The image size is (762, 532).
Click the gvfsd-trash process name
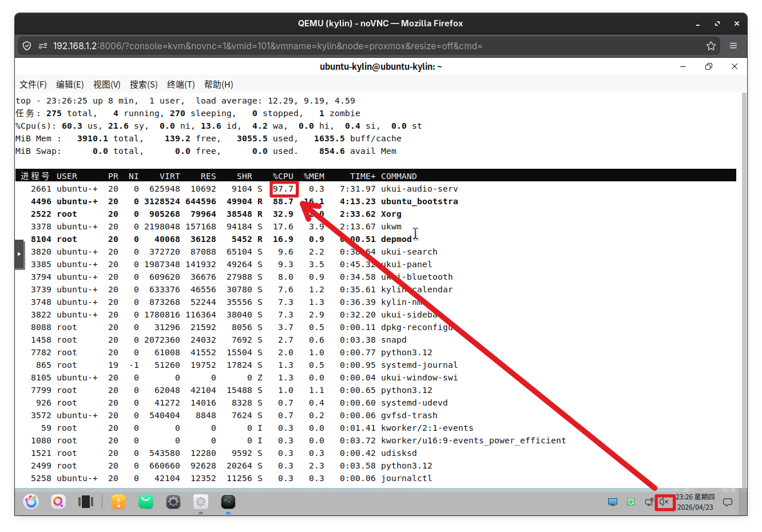click(x=409, y=415)
